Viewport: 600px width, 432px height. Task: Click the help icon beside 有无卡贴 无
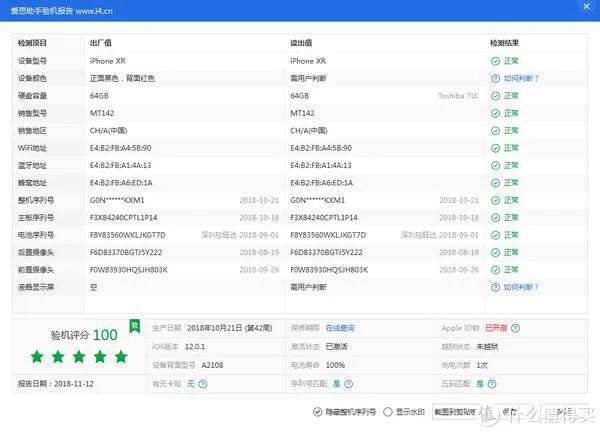coord(203,384)
